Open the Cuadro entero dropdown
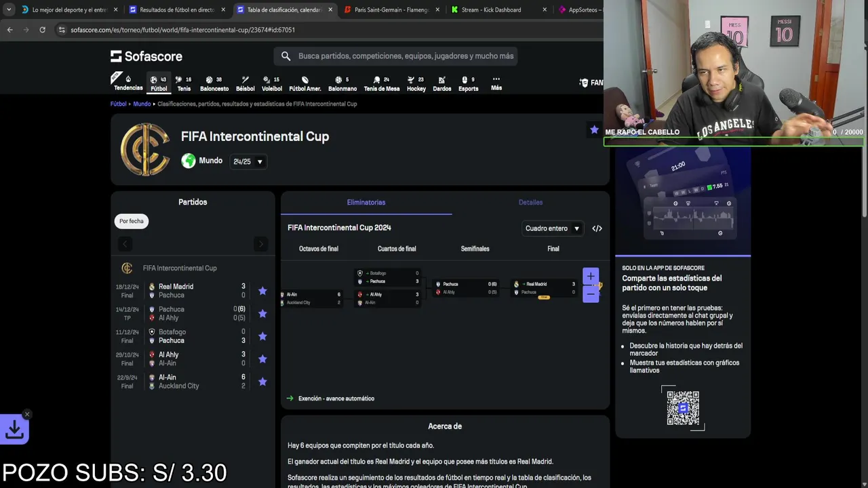 point(553,228)
